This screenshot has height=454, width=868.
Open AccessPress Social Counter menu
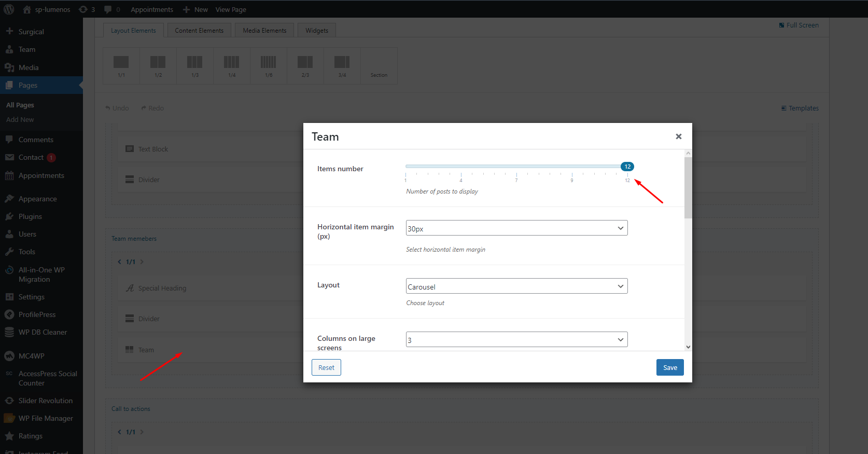coord(41,378)
